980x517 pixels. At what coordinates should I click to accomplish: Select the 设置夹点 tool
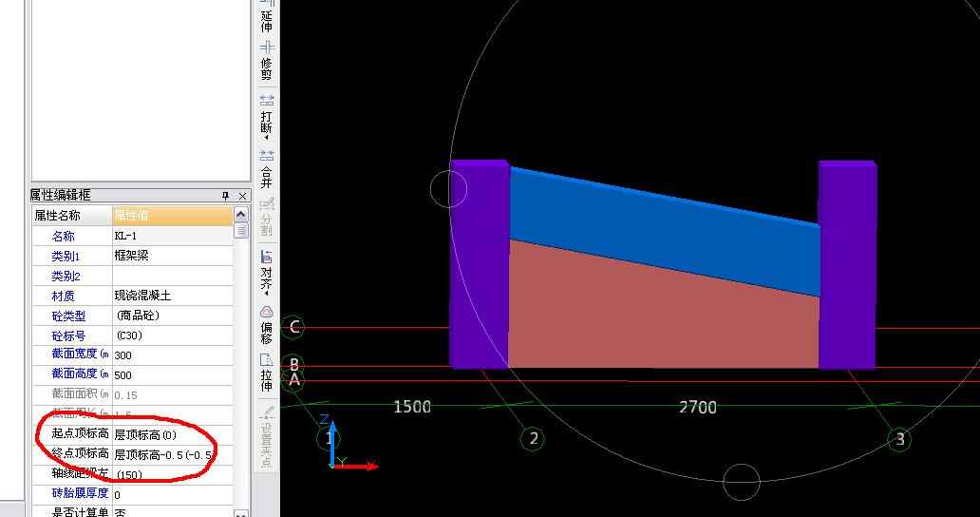click(x=267, y=436)
